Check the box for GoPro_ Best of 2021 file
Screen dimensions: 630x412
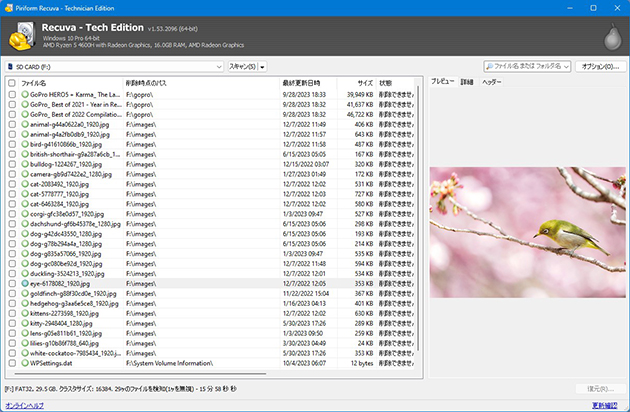click(x=12, y=105)
